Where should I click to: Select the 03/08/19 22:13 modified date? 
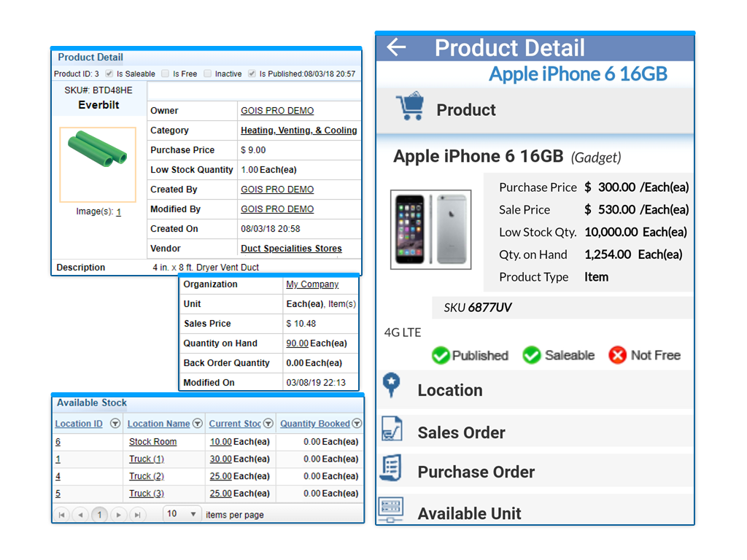pyautogui.click(x=316, y=382)
